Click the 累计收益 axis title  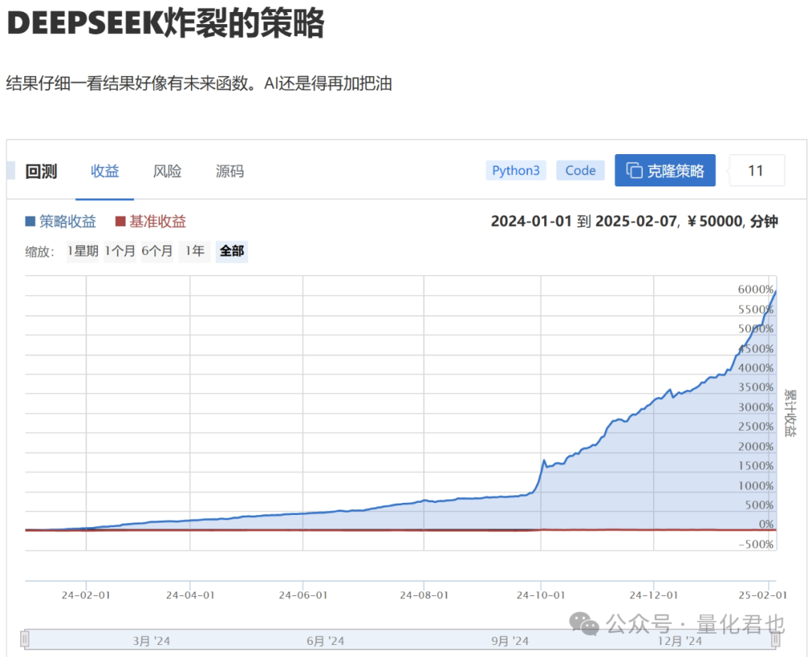(x=790, y=413)
